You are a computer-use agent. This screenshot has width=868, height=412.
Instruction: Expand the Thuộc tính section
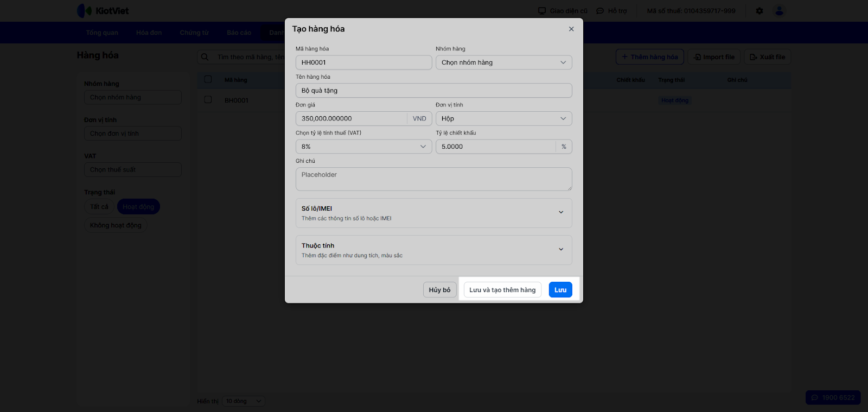click(x=561, y=249)
